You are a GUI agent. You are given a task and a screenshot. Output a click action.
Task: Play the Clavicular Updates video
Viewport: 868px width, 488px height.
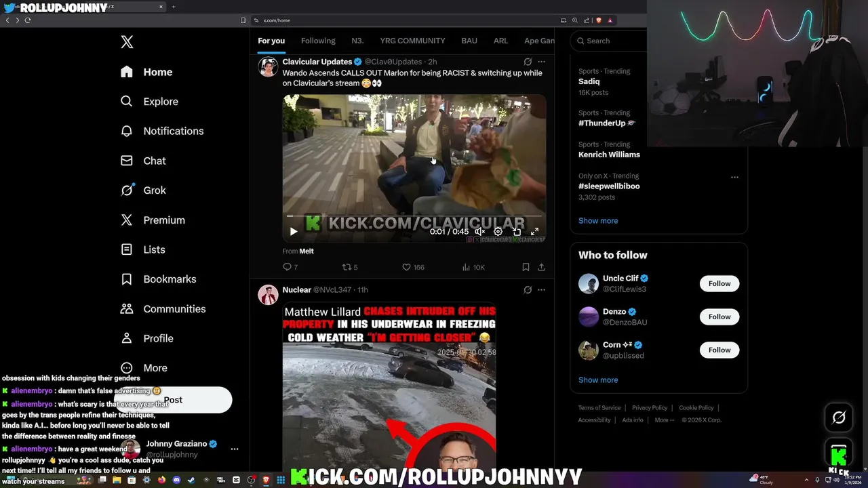click(x=294, y=232)
